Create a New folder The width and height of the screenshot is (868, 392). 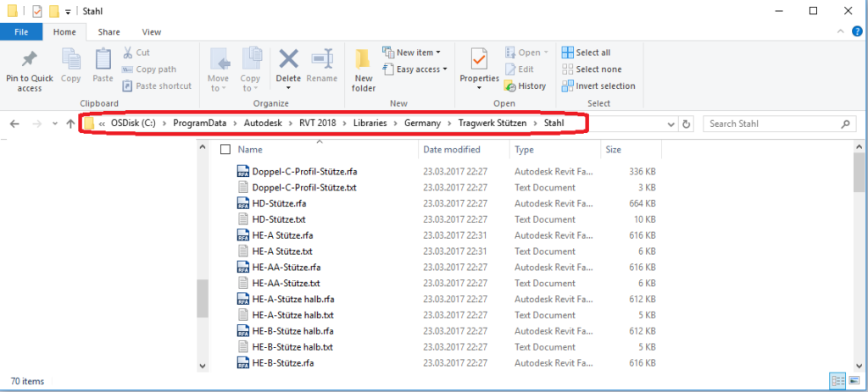pos(363,70)
